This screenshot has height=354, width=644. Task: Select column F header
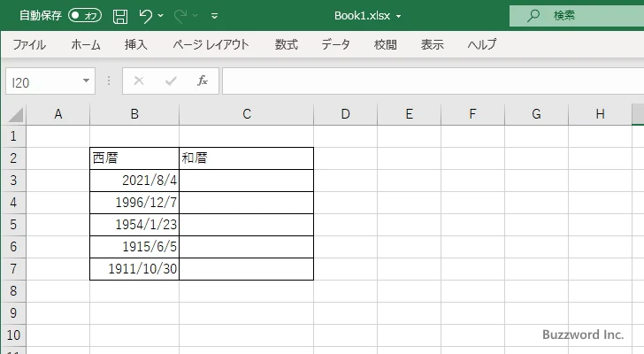pos(472,114)
